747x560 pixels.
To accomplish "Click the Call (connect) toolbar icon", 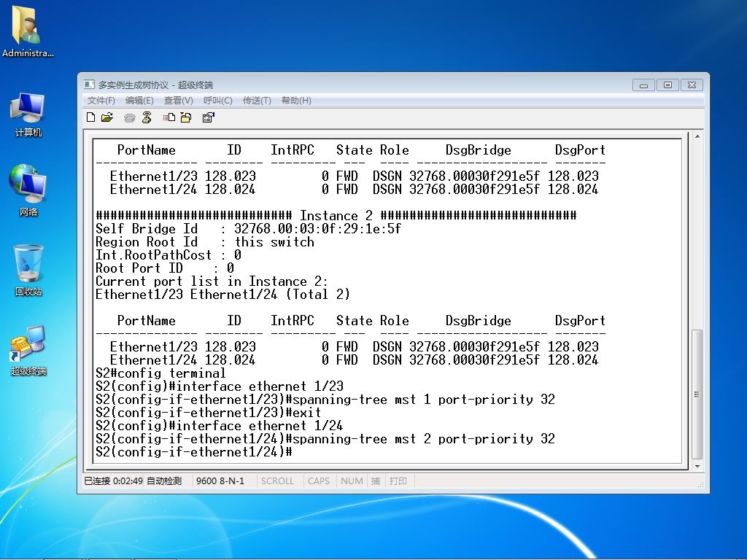I will 130,117.
